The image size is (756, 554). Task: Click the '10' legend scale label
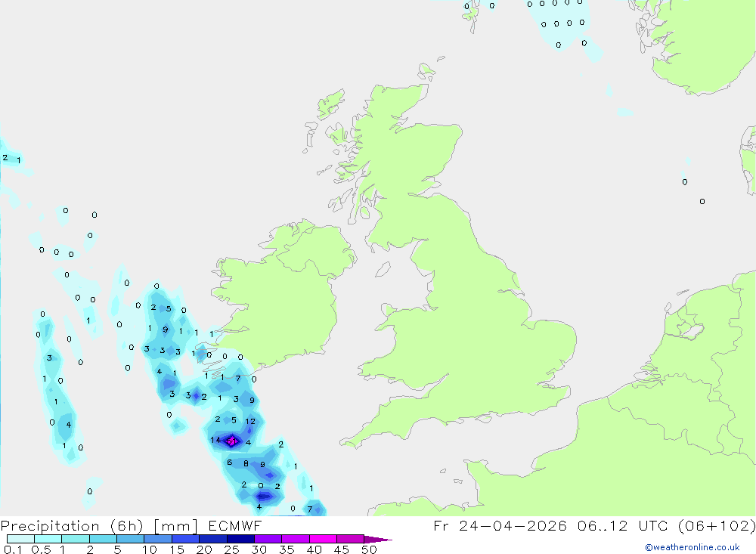[150, 549]
